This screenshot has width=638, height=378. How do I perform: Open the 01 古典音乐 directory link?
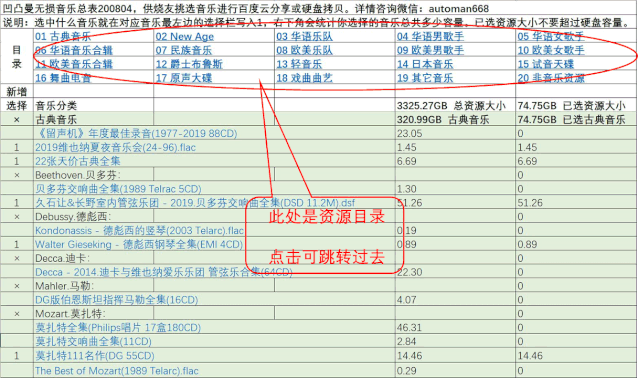pyautogui.click(x=63, y=37)
